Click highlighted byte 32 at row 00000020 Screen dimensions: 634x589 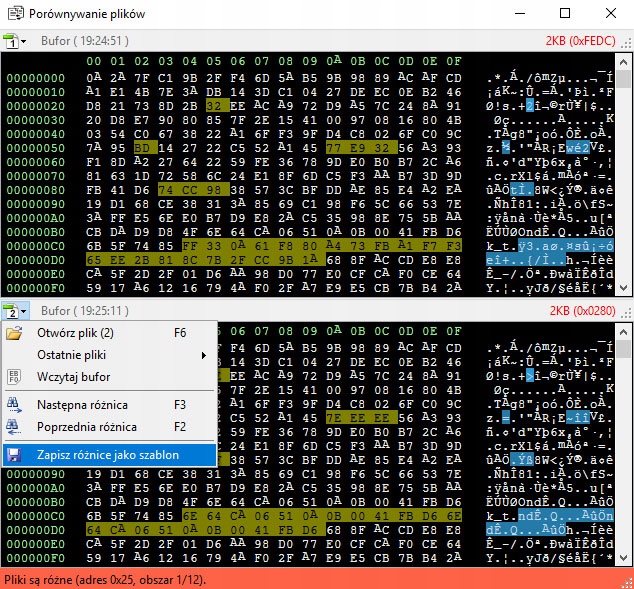point(213,105)
